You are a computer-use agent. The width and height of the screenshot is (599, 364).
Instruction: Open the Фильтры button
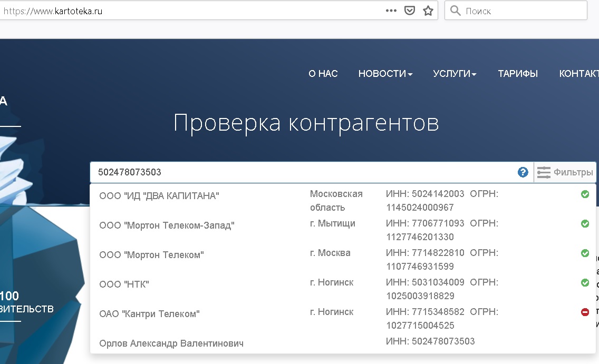[x=565, y=172]
